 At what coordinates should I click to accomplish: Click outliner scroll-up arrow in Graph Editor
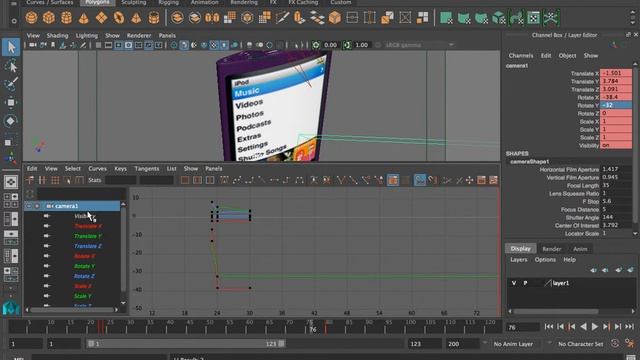tap(124, 204)
